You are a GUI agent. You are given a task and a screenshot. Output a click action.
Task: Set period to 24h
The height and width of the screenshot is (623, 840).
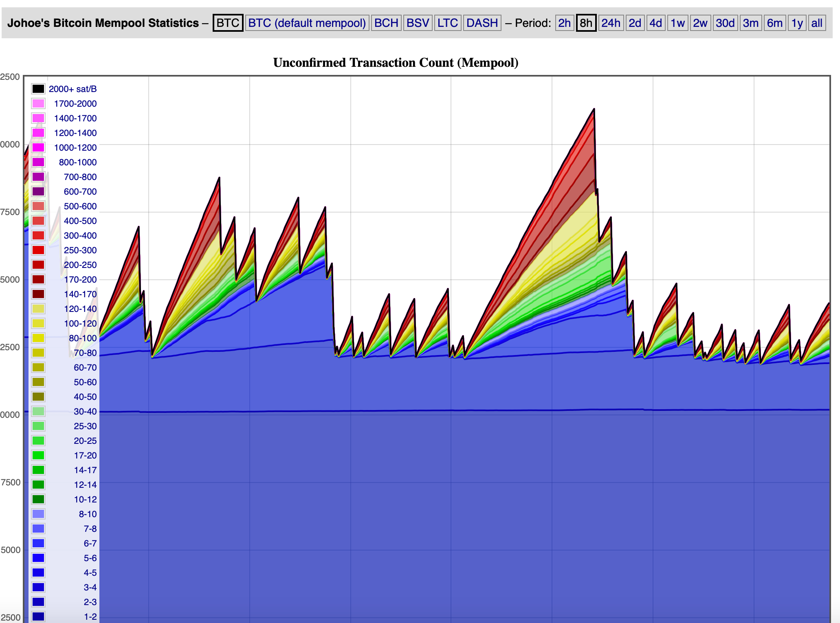tap(611, 23)
